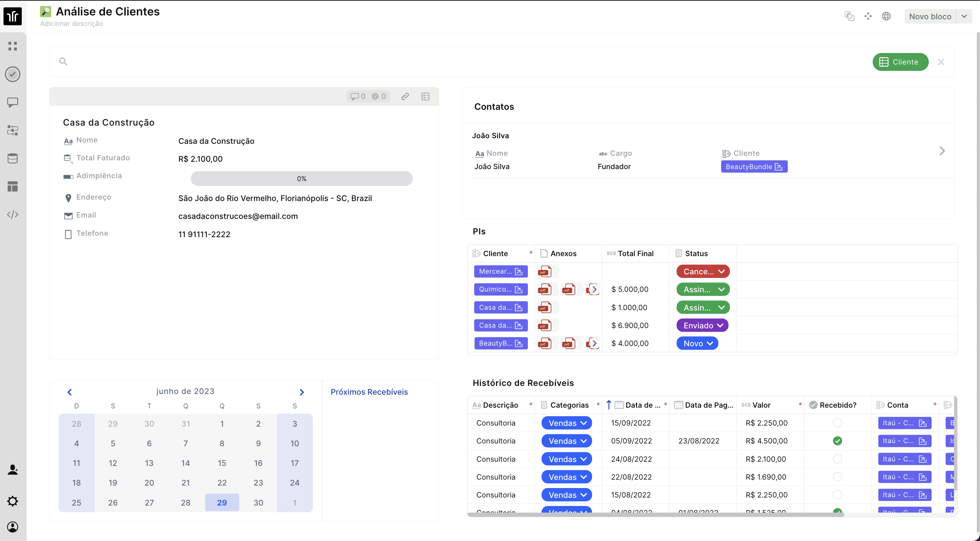Click the Status column header in PIs
Viewport: 980px width, 541px height.
tap(696, 253)
